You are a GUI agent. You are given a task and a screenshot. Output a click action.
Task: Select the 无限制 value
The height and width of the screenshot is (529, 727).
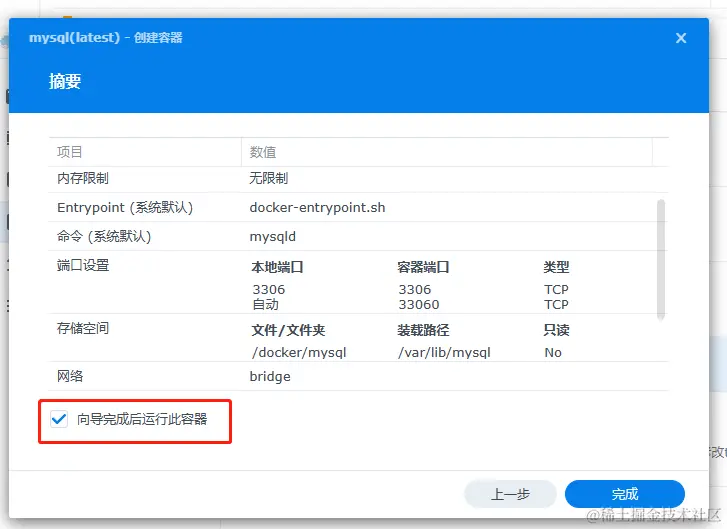pyautogui.click(x=268, y=178)
